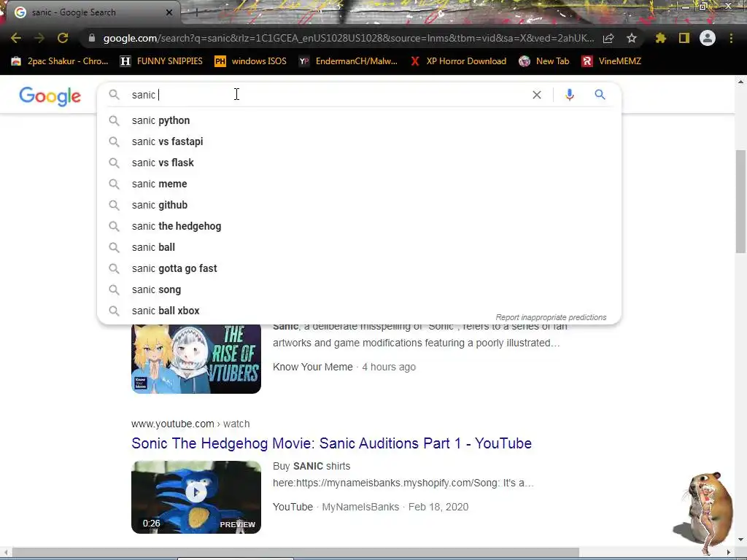Image resolution: width=747 pixels, height=560 pixels.
Task: Toggle the browser side panel icon
Action: [684, 38]
